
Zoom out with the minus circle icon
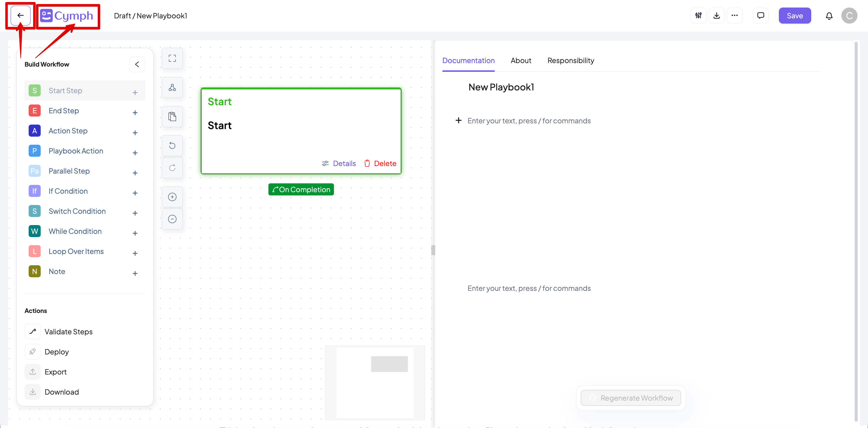[x=172, y=219]
